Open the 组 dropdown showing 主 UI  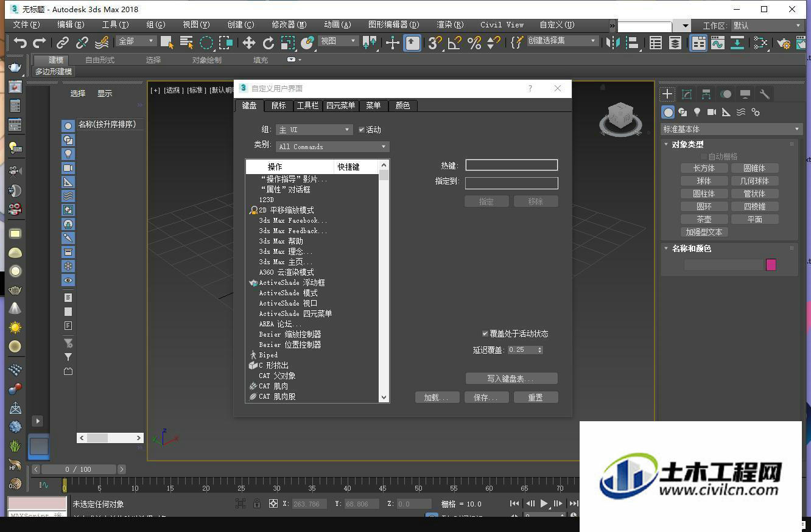click(314, 130)
